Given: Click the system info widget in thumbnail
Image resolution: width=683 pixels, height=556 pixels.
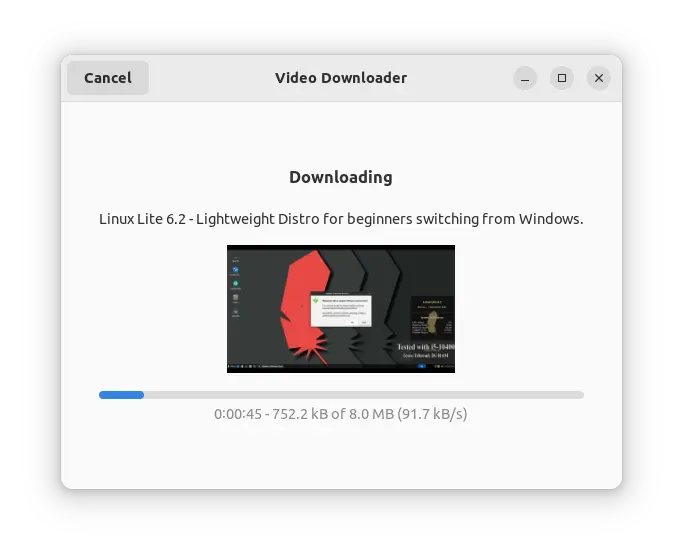Looking at the screenshot, I should click(432, 316).
